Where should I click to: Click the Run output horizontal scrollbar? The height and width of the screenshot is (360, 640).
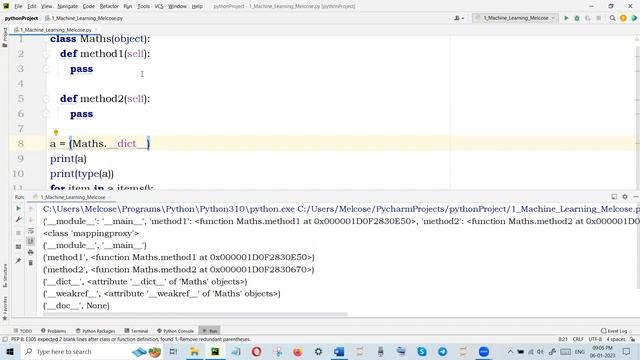[x=195, y=314]
